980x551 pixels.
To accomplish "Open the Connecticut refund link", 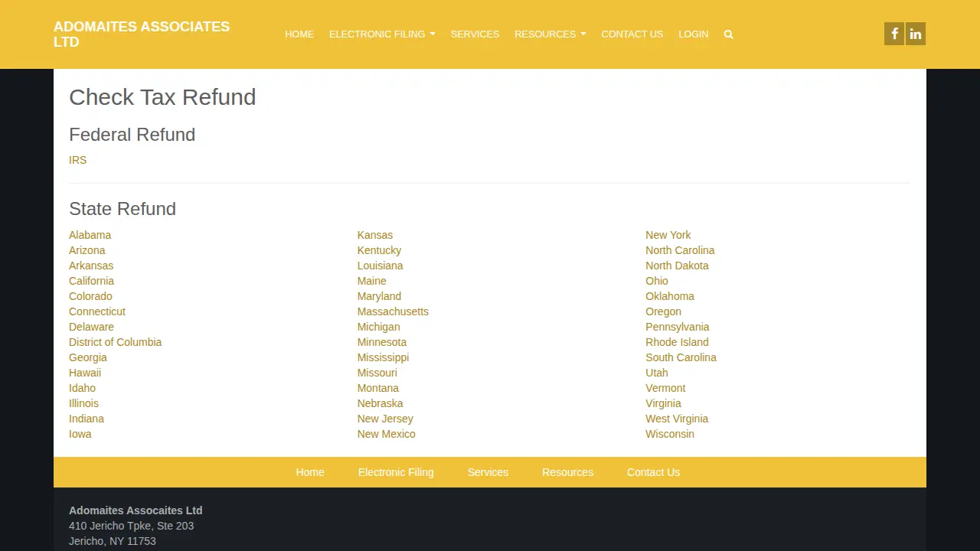I will tap(97, 311).
